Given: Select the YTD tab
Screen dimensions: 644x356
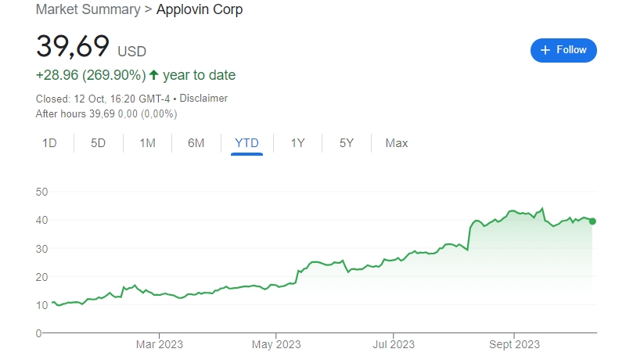Looking at the screenshot, I should click(x=246, y=143).
